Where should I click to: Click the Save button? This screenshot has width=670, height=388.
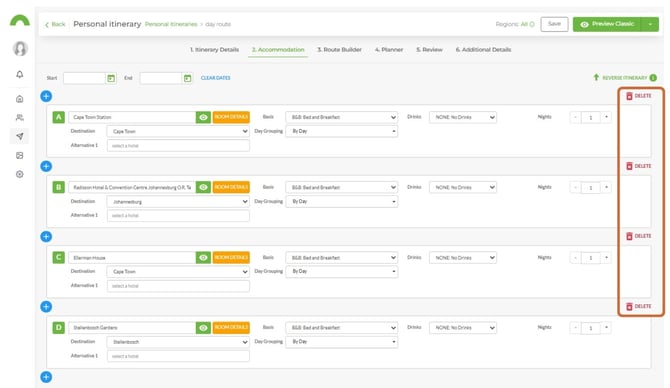tap(554, 24)
